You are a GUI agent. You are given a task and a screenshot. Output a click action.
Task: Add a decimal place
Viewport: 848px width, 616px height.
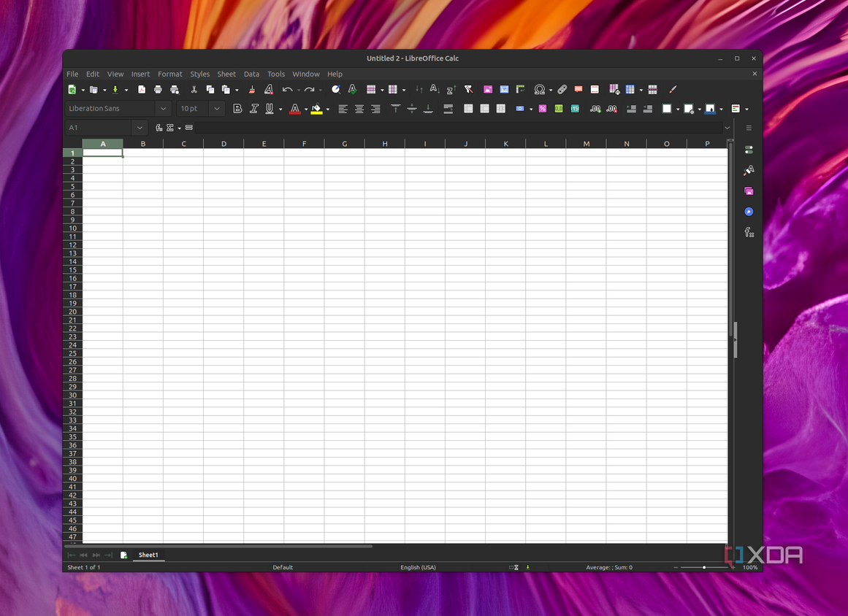(x=595, y=109)
